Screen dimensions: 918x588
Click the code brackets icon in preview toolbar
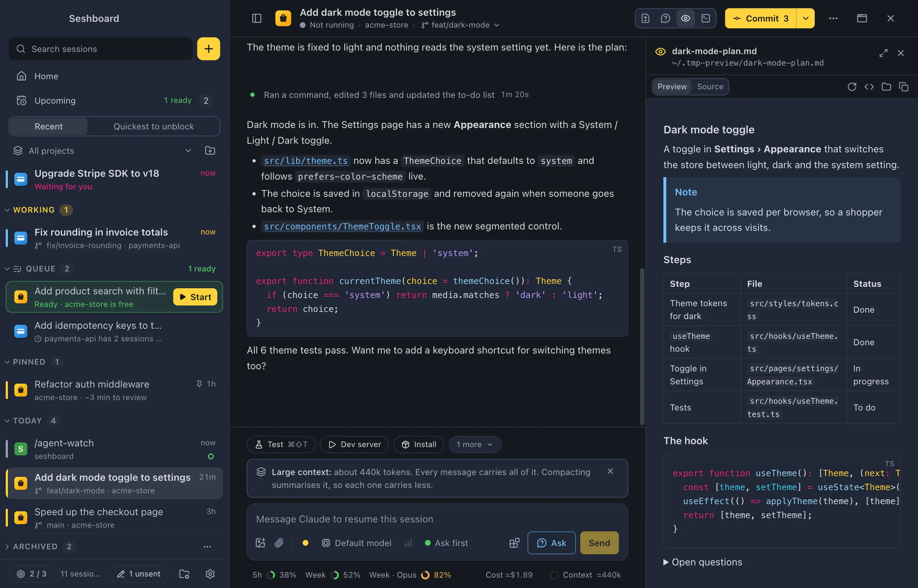pos(869,87)
